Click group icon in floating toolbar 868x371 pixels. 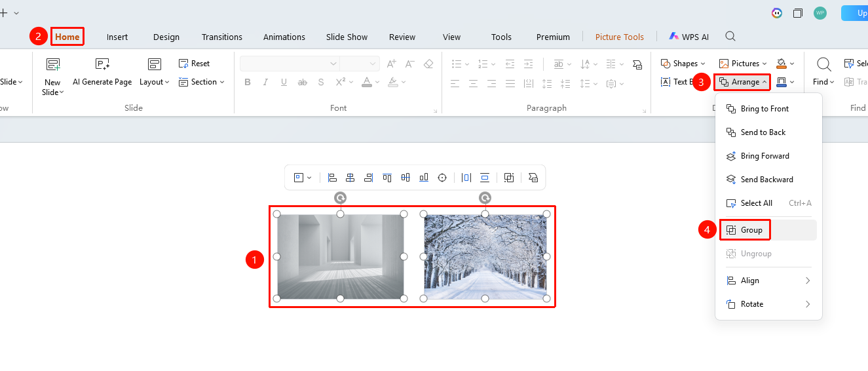[x=509, y=178]
